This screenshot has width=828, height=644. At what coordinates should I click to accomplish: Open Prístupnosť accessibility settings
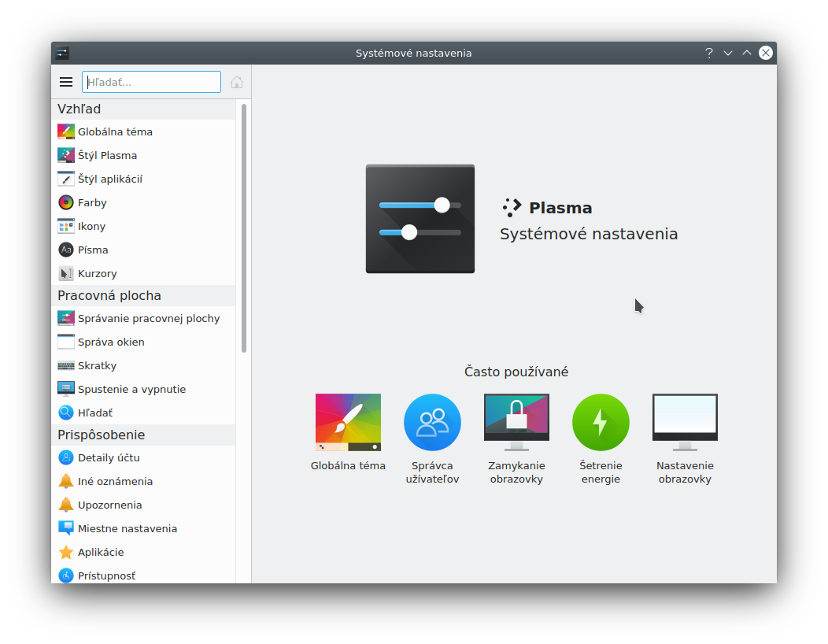coord(143,575)
